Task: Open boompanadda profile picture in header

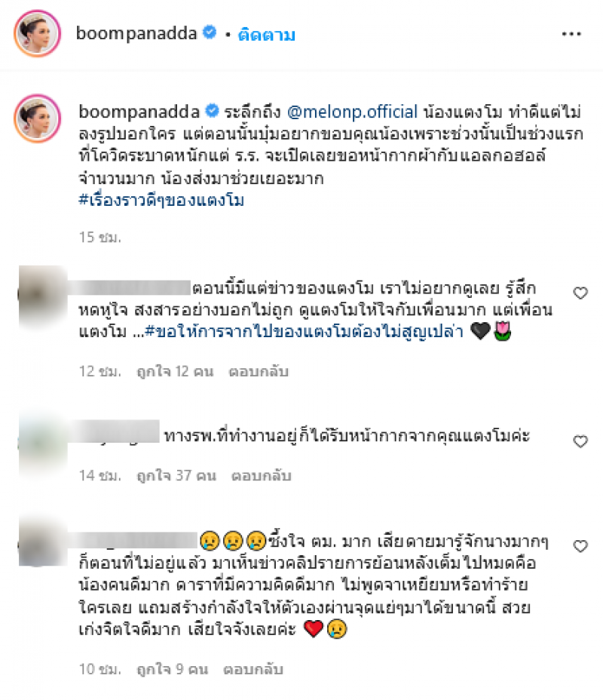Action: (x=38, y=33)
